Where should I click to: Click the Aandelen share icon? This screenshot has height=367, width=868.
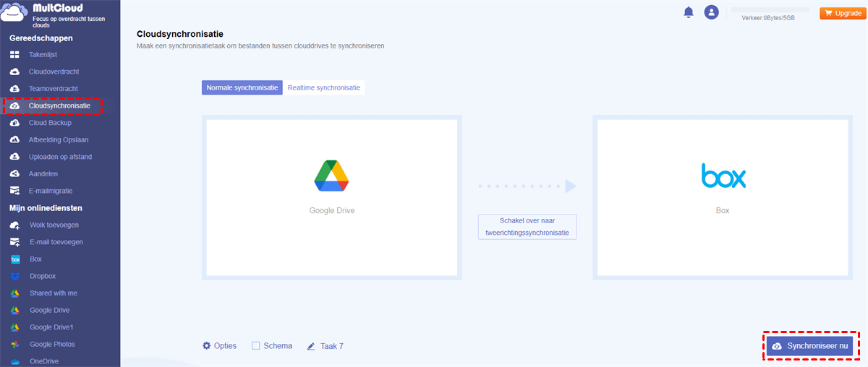point(14,174)
